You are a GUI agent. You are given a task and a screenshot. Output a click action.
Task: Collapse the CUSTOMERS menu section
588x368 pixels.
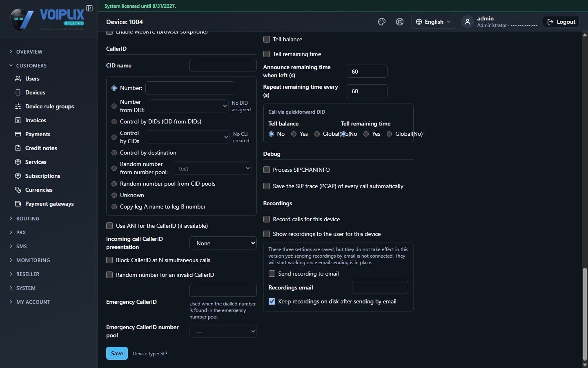[x=31, y=65]
